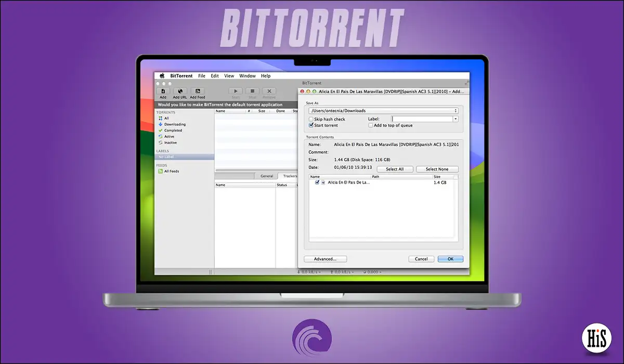Open the Save As location dropdown
The height and width of the screenshot is (364, 624).
point(383,111)
